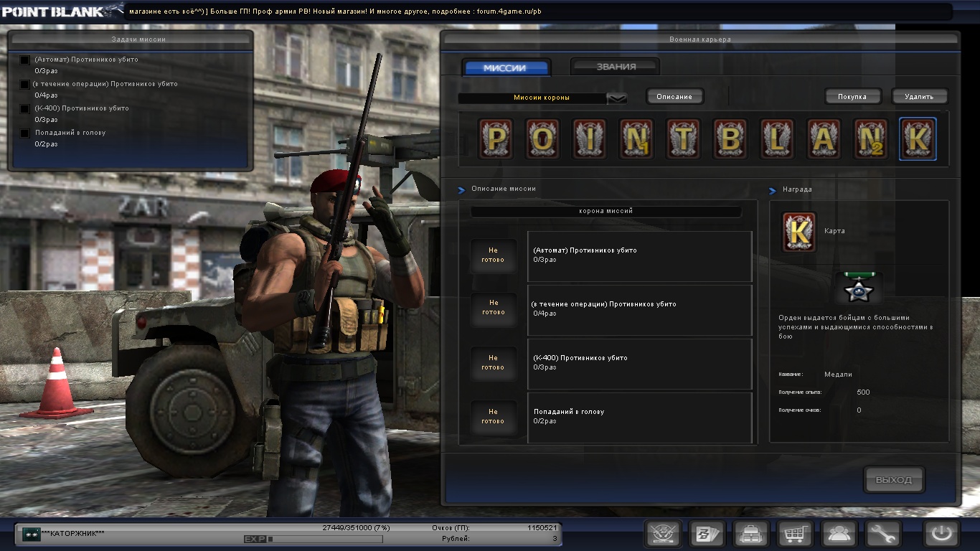Screen dimensions: 980x551
Task: Click the star medal reward icon
Action: pos(859,288)
